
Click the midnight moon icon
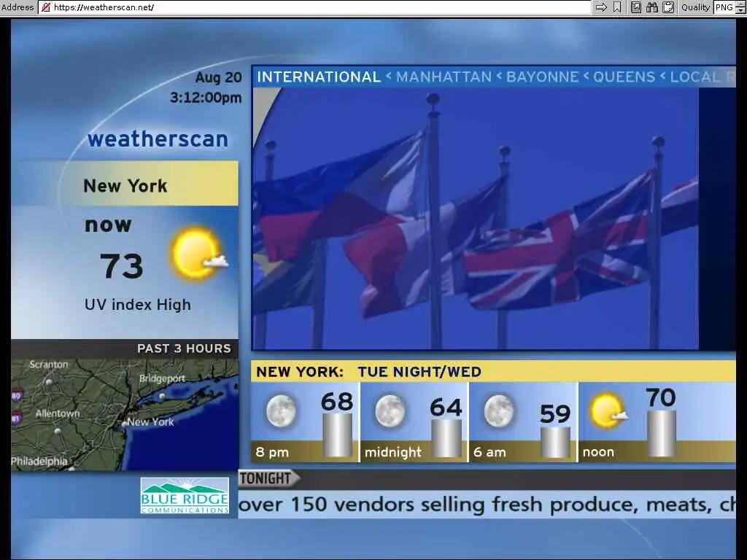coord(390,411)
